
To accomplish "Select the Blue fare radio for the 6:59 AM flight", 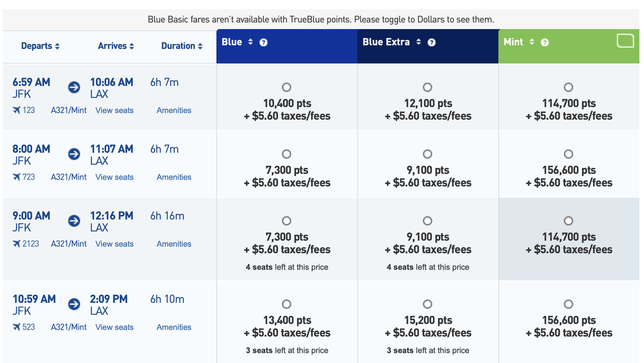I will pos(286,87).
